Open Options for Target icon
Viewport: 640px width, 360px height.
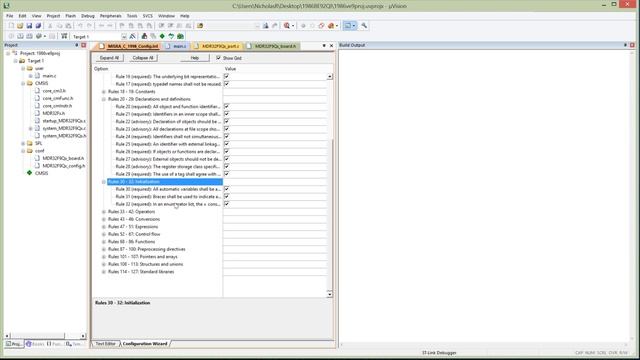[132, 36]
